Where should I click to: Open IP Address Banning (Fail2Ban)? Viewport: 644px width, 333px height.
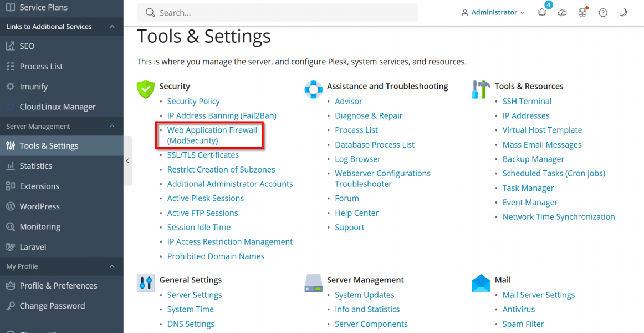pyautogui.click(x=222, y=115)
